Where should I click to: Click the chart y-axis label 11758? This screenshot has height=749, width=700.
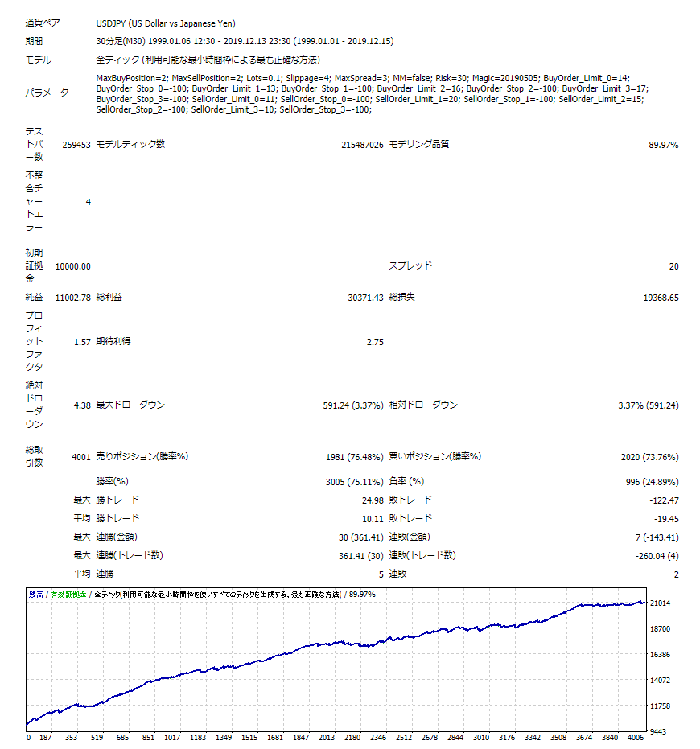[661, 706]
